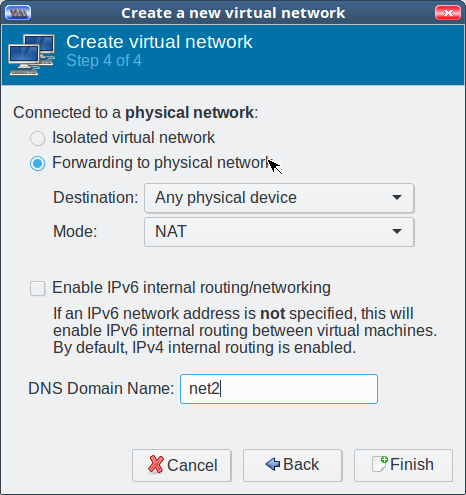Open the Destination dropdown showing Any physical device
This screenshot has height=495, width=466.
pos(279,198)
